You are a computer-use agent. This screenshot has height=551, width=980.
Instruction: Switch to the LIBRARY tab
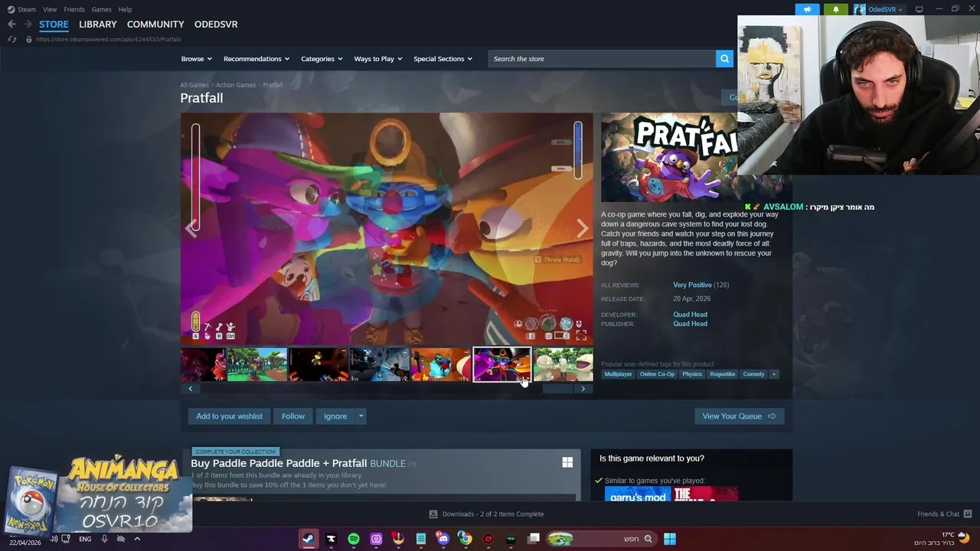98,24
